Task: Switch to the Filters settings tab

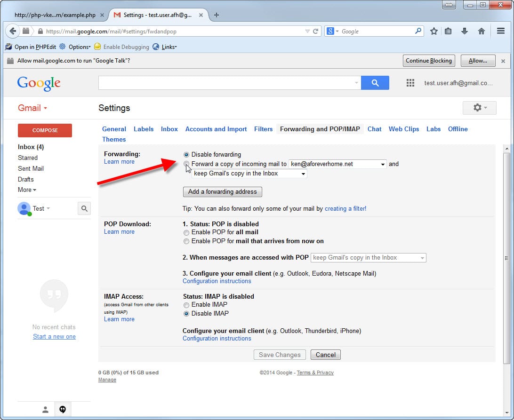Action: [x=263, y=129]
